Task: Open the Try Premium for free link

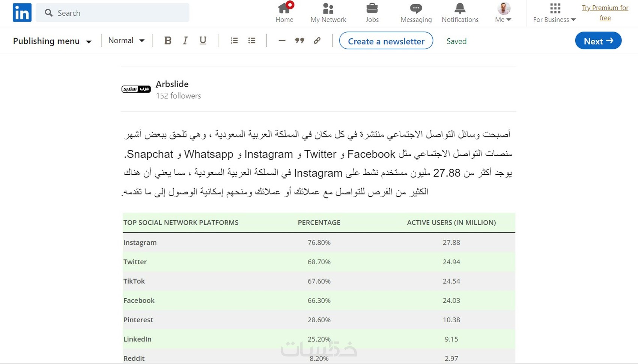Action: point(605,13)
